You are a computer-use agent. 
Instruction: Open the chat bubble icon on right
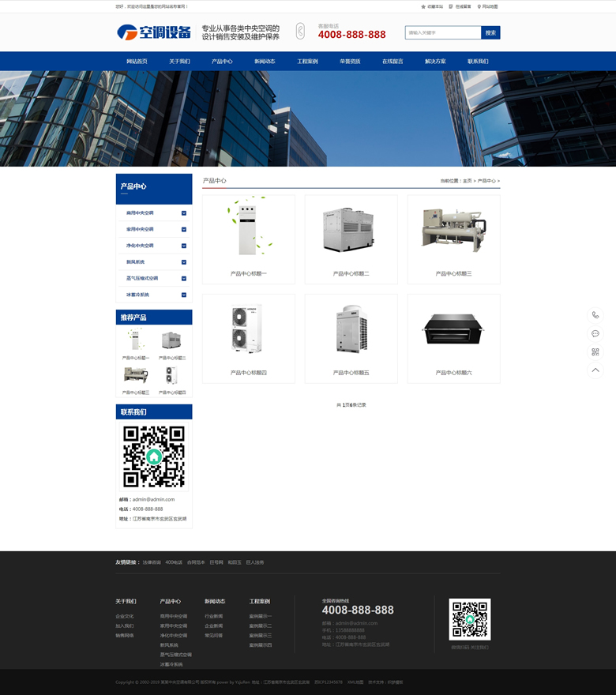click(x=595, y=333)
